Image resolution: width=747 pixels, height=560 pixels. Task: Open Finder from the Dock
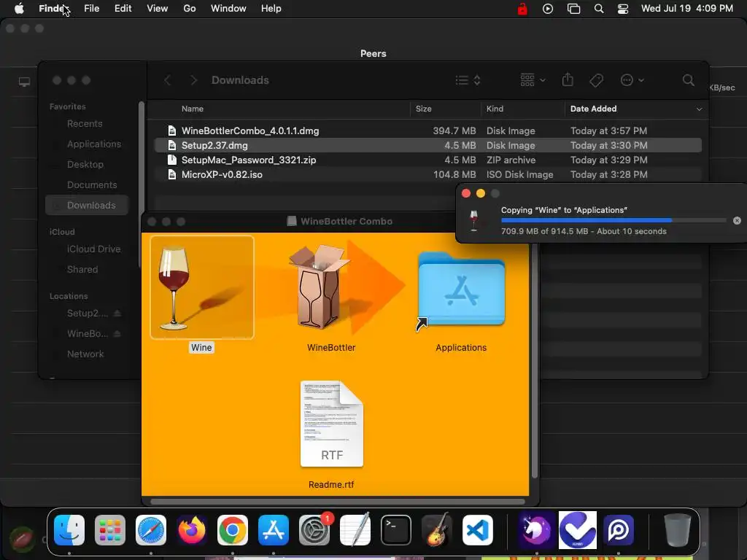pyautogui.click(x=69, y=530)
